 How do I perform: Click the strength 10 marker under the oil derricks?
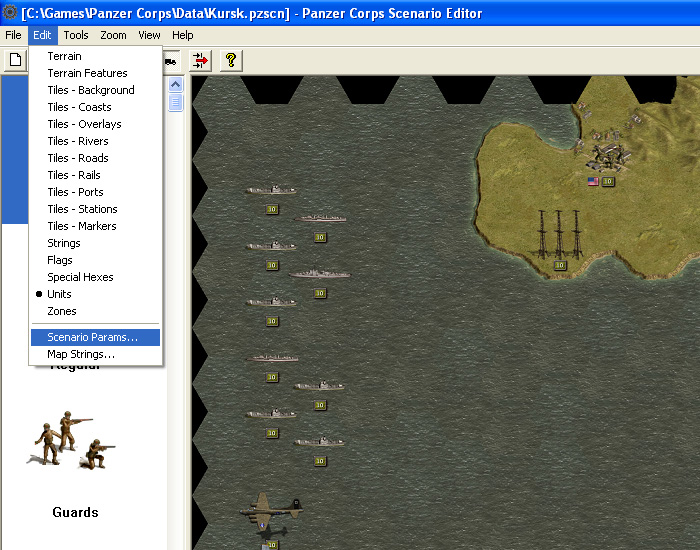(x=560, y=265)
